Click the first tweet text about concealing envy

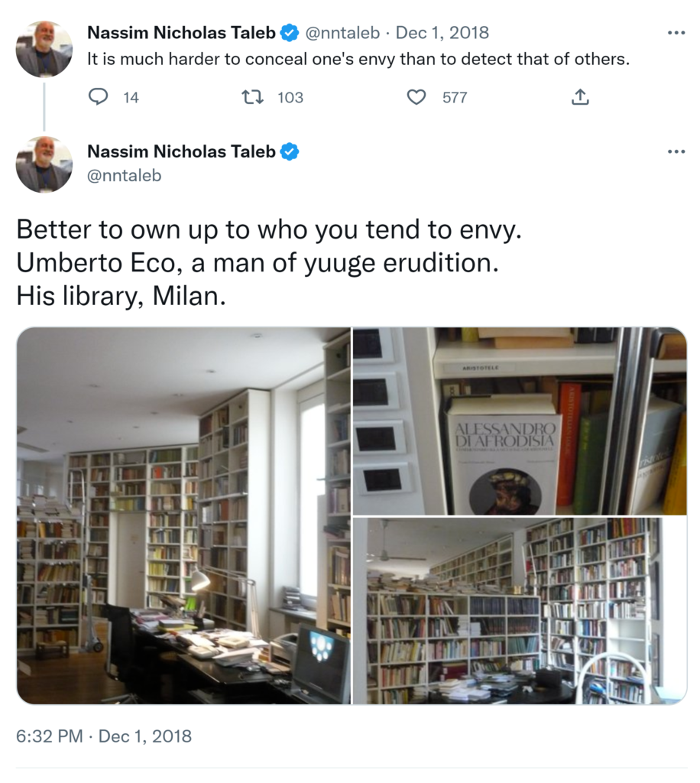(x=358, y=60)
